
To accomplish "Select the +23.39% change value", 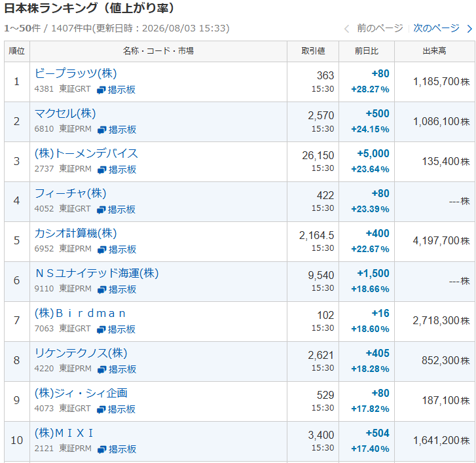I will tap(370, 209).
